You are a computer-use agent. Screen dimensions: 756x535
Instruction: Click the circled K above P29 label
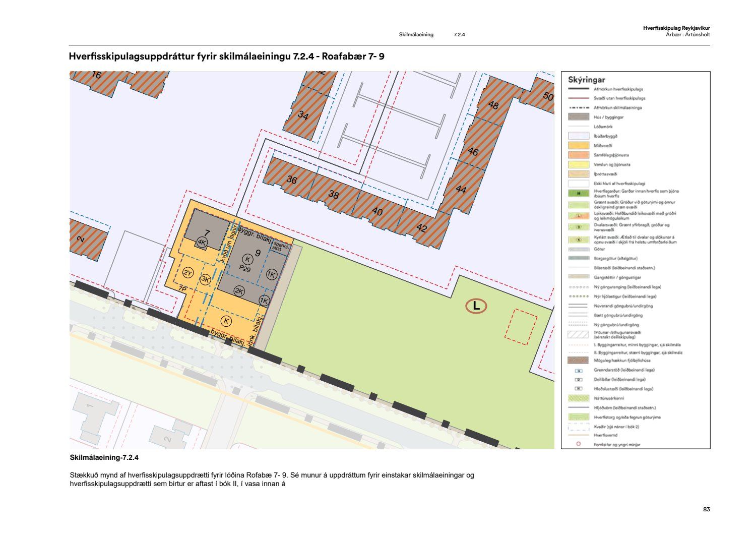(x=247, y=259)
